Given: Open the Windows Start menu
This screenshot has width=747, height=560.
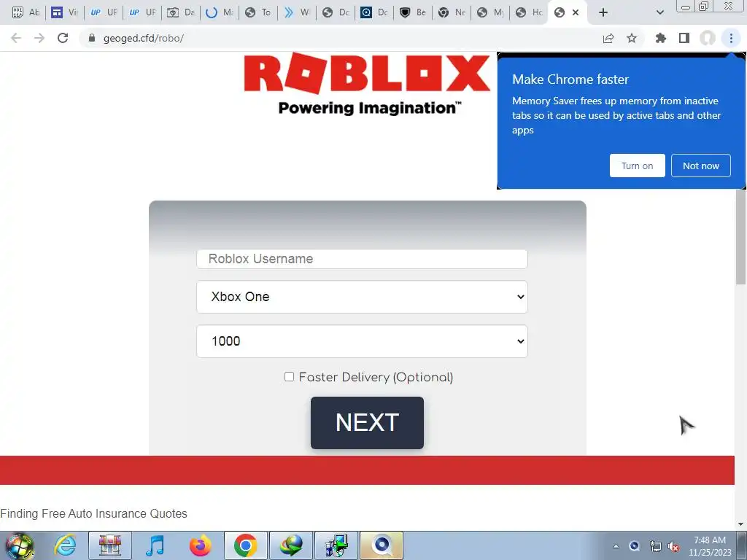Looking at the screenshot, I should coord(18,545).
